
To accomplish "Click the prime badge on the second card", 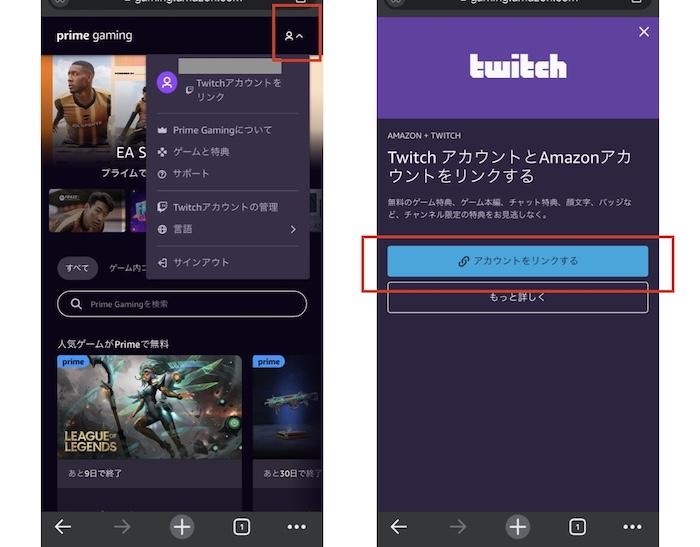I will [268, 362].
